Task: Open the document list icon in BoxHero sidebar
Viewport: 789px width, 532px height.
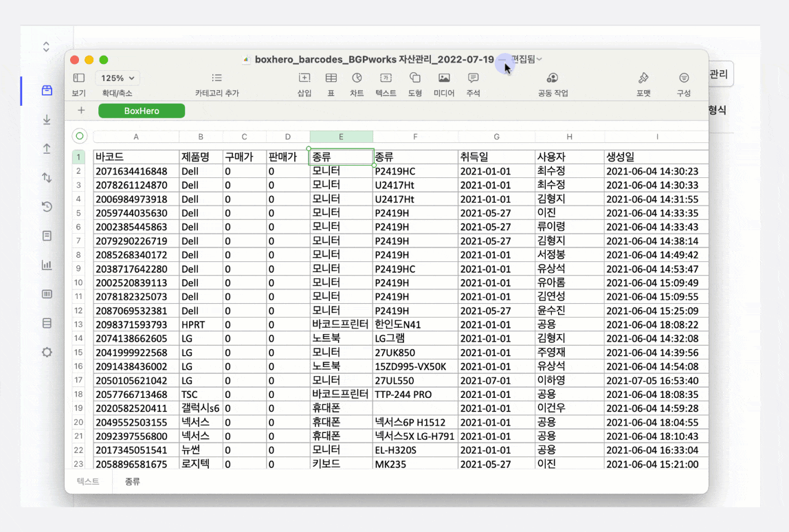Action: click(x=47, y=236)
